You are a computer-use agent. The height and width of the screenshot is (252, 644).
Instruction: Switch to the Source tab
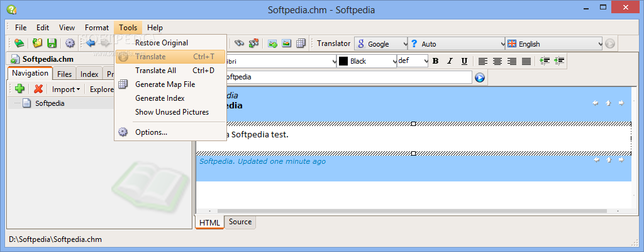point(240,222)
